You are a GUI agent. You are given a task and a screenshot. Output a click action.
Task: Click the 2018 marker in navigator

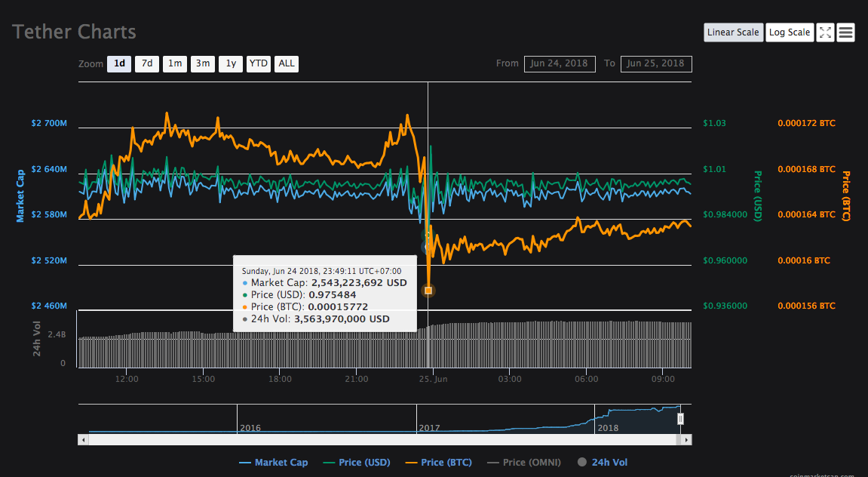(608, 428)
